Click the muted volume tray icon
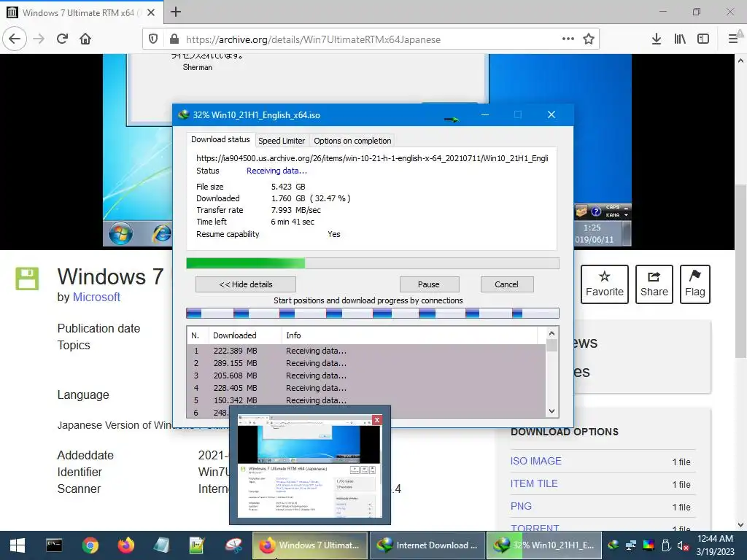The width and height of the screenshot is (747, 560). [x=684, y=545]
